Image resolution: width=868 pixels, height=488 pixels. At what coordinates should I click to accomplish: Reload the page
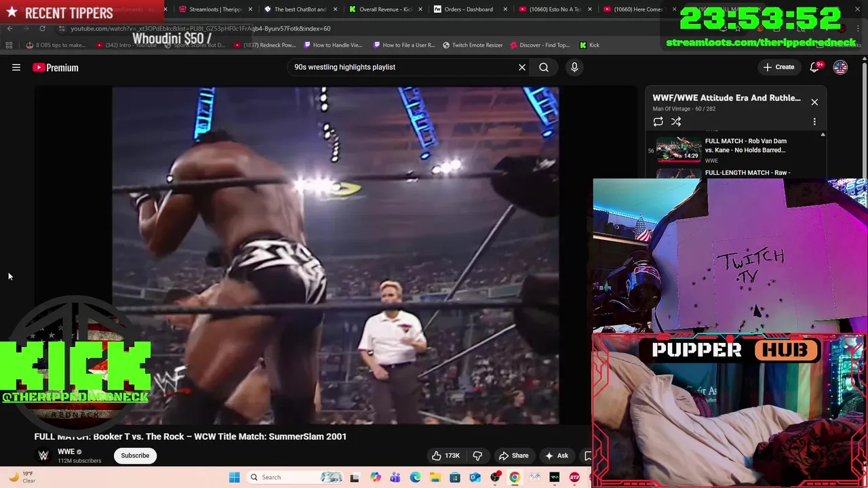(x=42, y=28)
